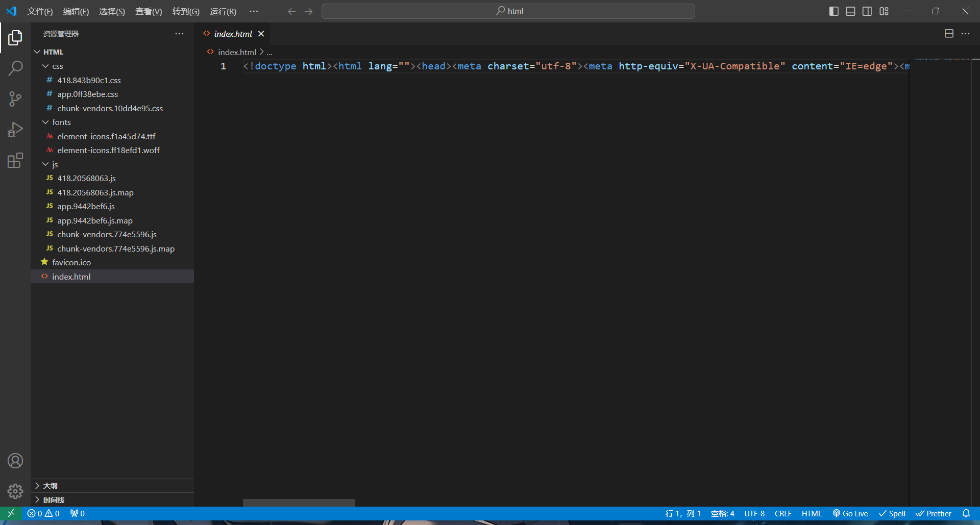This screenshot has width=980, height=525.
Task: Open the Manage gear settings icon
Action: [x=15, y=491]
